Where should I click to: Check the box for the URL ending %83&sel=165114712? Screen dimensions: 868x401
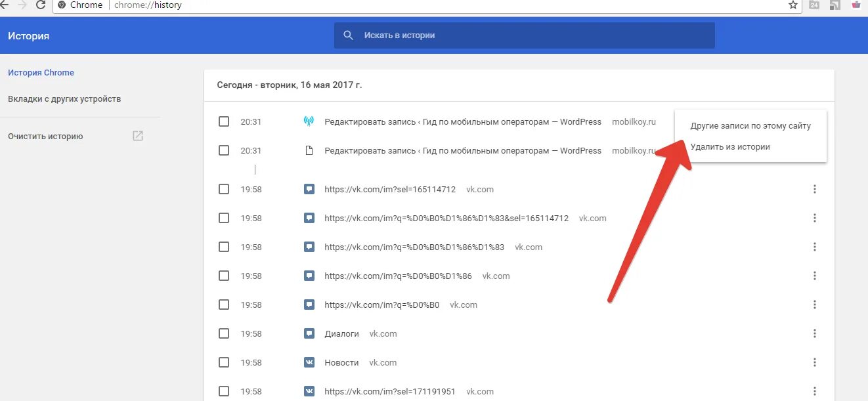[x=224, y=218]
